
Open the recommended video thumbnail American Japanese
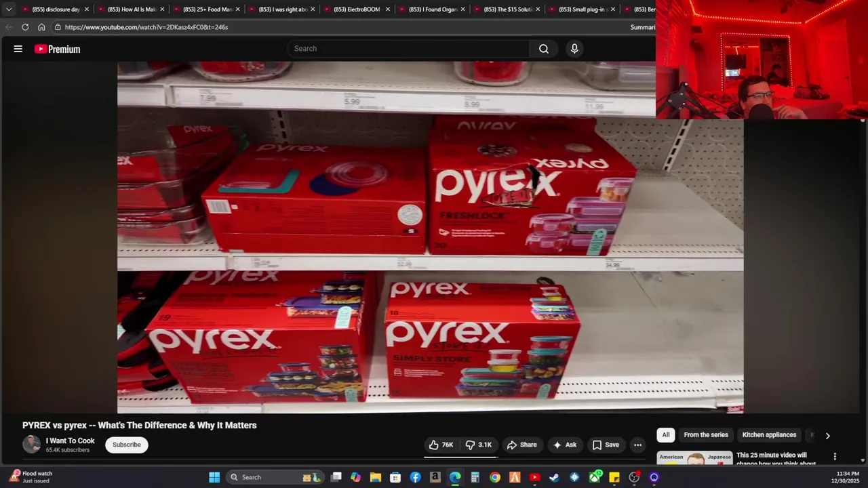[x=694, y=458]
